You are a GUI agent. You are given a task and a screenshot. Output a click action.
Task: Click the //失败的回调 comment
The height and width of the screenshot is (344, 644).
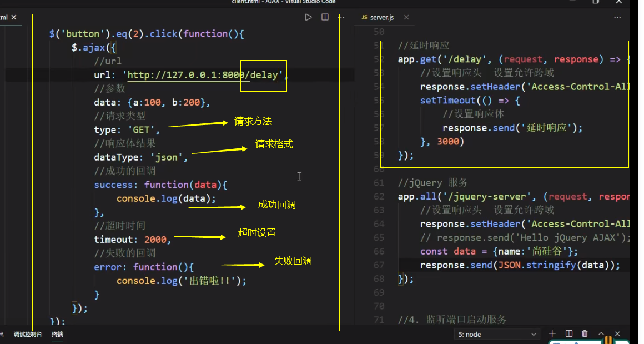click(x=125, y=253)
